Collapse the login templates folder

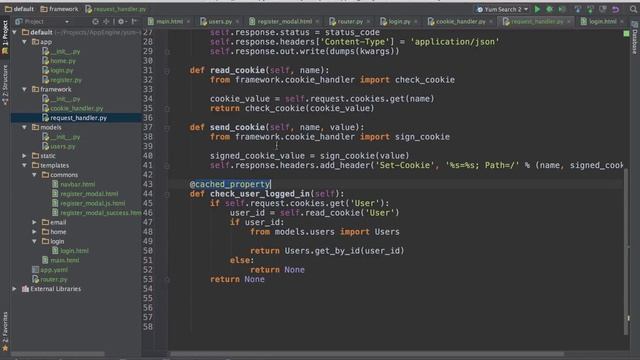[x=34, y=241]
